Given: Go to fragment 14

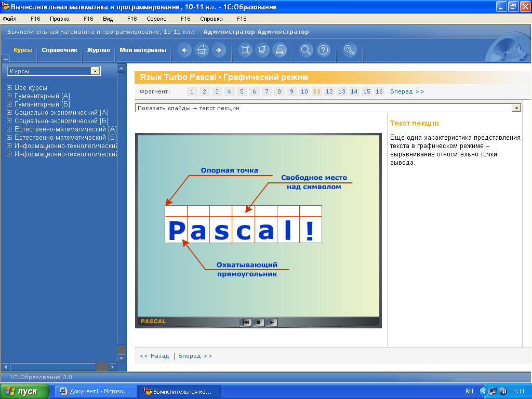Looking at the screenshot, I should tap(354, 91).
